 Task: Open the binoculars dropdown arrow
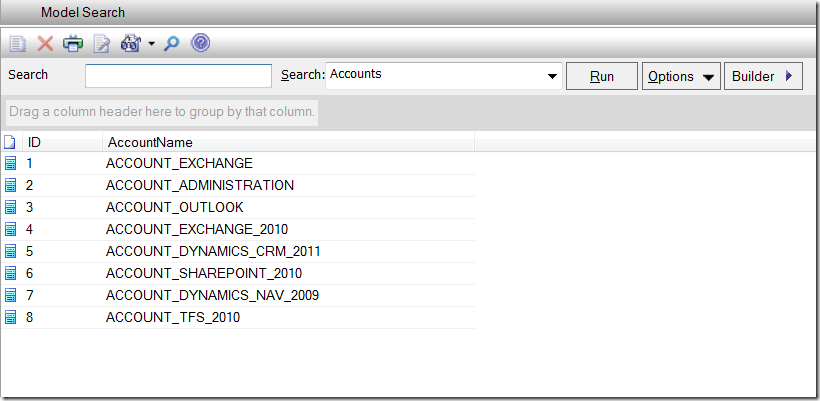[151, 44]
